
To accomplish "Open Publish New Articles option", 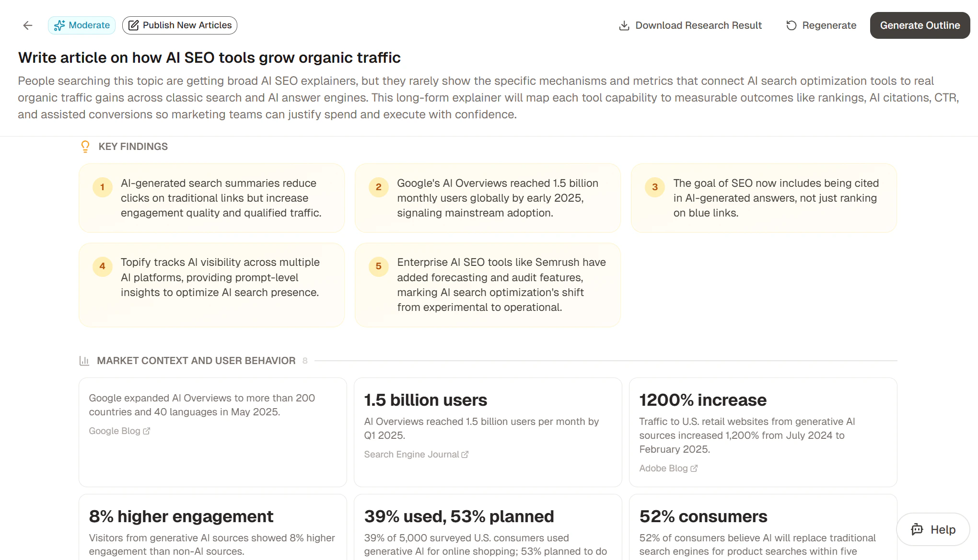I will tap(180, 25).
